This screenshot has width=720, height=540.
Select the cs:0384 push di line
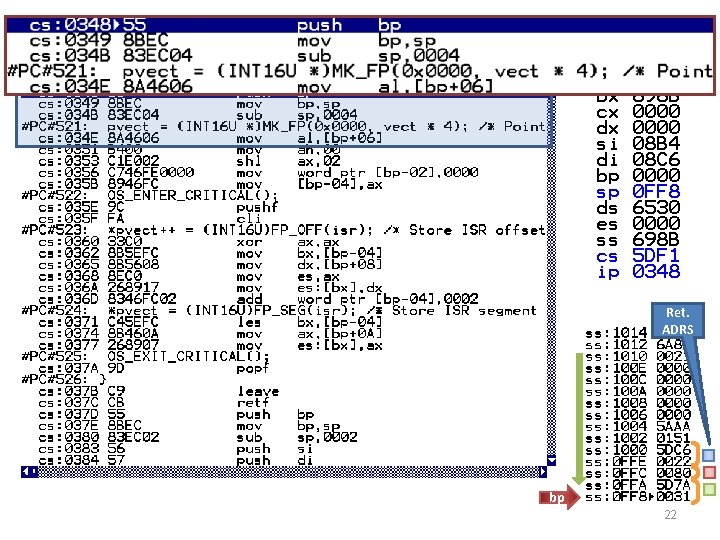point(176,460)
